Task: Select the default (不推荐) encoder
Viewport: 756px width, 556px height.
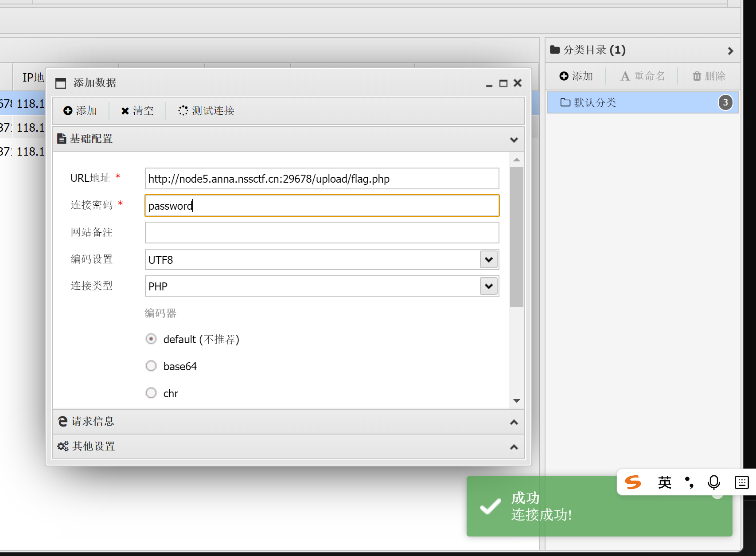Action: pos(151,339)
